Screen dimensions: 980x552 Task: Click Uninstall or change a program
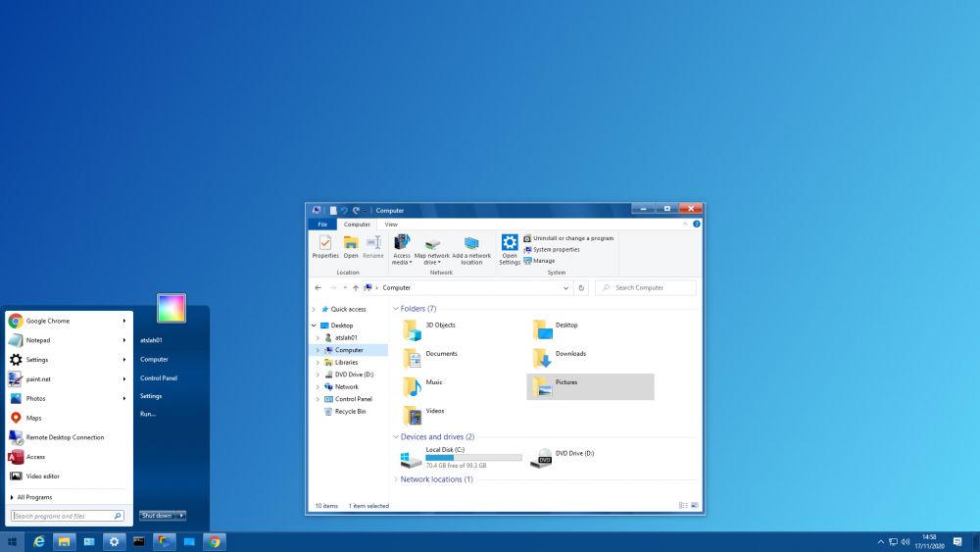click(573, 238)
